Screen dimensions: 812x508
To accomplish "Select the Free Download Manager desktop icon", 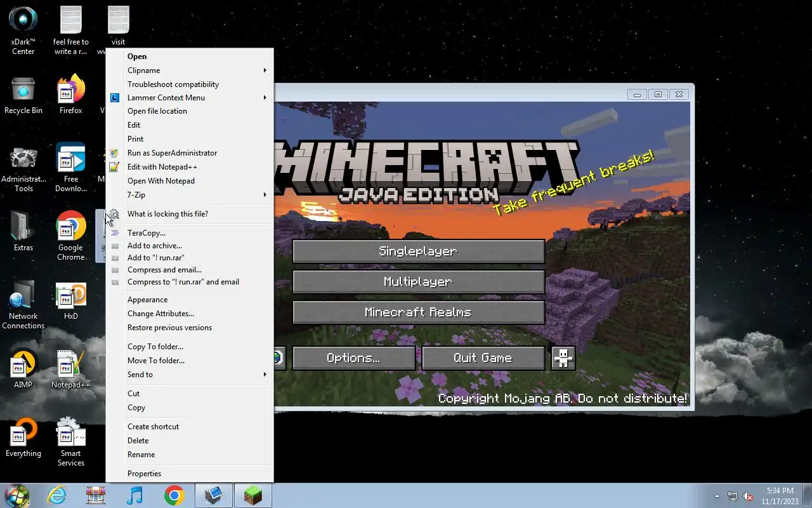I will tap(71, 168).
